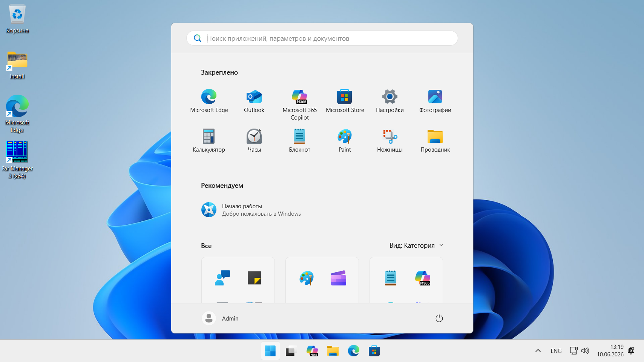
Task: Launch pinned Блокнот app
Action: tap(299, 141)
